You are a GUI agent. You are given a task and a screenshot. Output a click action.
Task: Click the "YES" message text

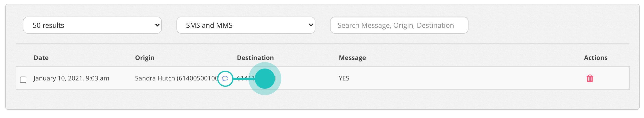pyautogui.click(x=344, y=78)
